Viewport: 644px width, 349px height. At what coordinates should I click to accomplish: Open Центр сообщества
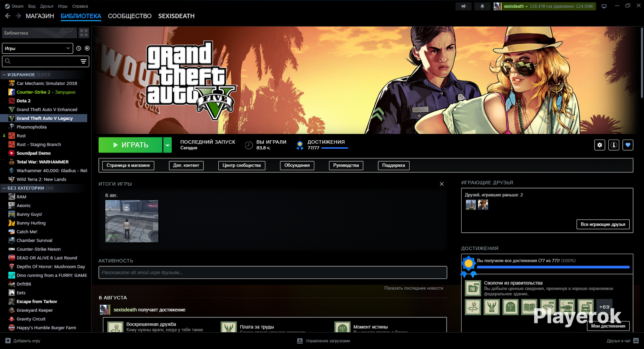click(x=242, y=165)
